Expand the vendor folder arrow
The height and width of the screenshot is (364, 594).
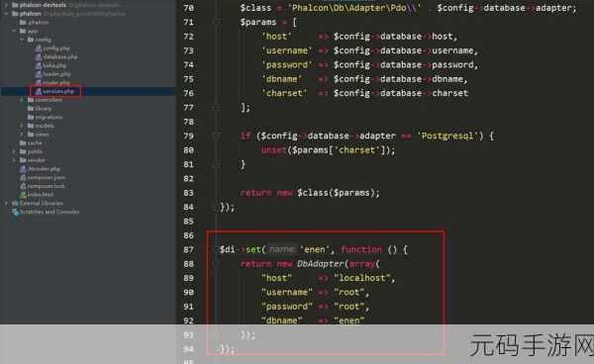click(x=14, y=160)
